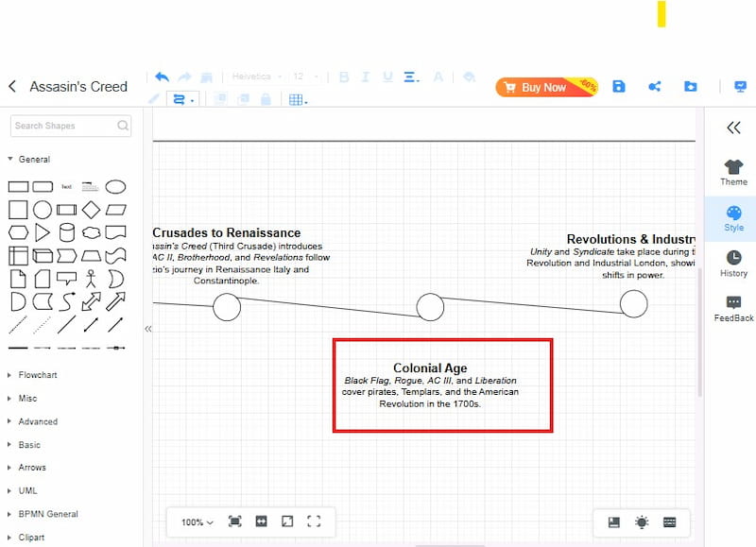Viewport: 756px width, 547px height.
Task: Open the Theme tab
Action: point(733,173)
